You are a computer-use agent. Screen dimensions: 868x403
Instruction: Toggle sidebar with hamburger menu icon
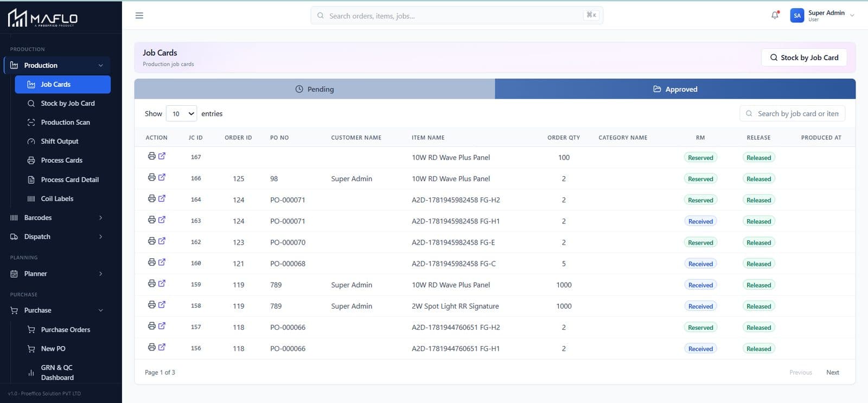coord(139,16)
